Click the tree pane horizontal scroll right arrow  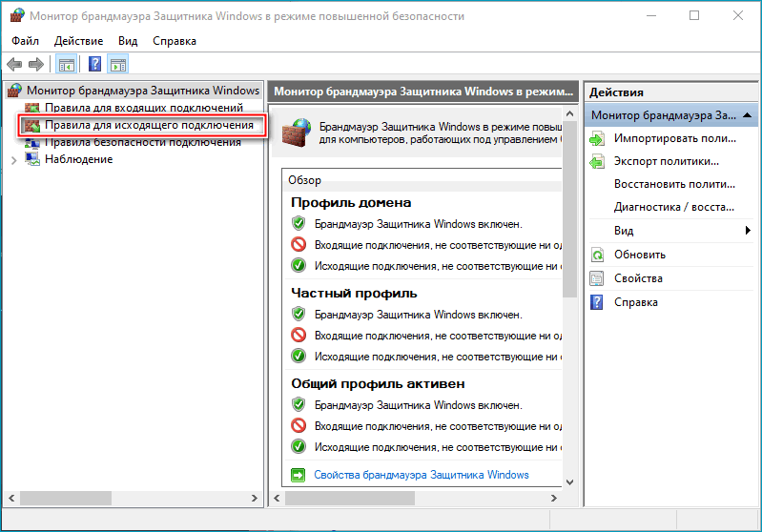[x=255, y=498]
